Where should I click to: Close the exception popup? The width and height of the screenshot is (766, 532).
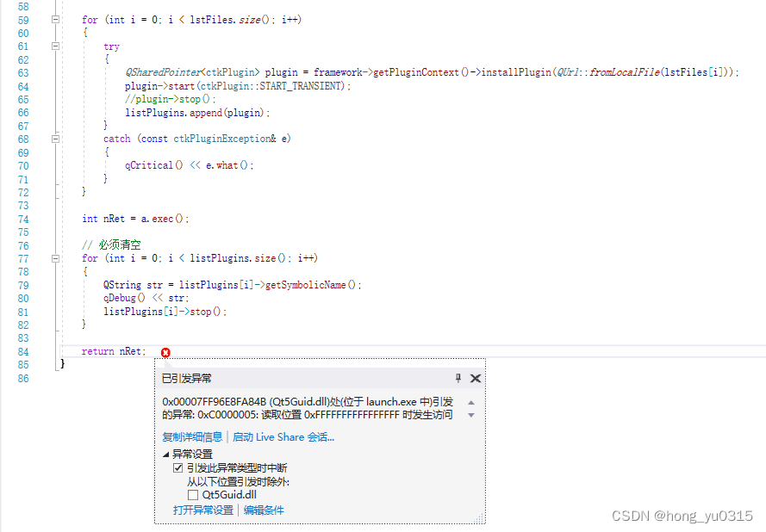coord(476,378)
